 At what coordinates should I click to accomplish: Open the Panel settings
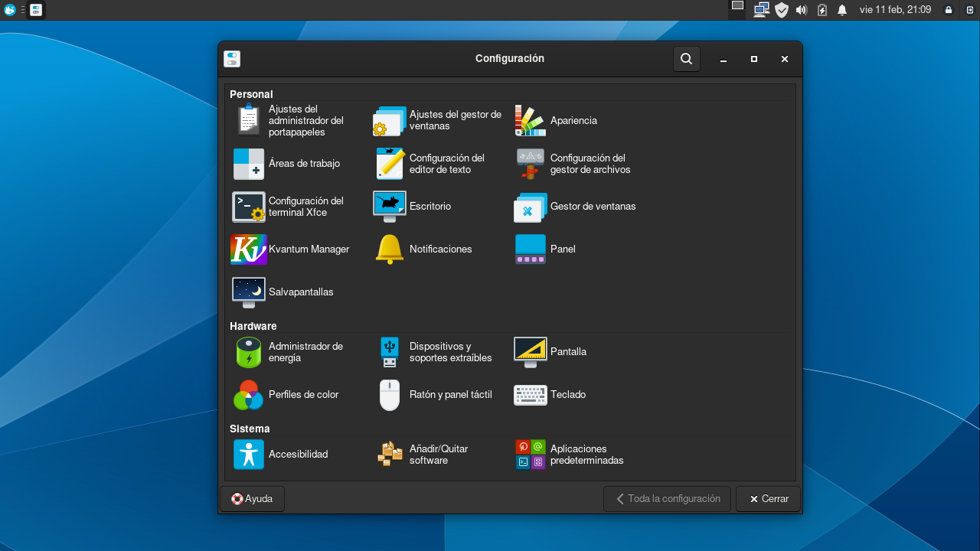click(545, 249)
